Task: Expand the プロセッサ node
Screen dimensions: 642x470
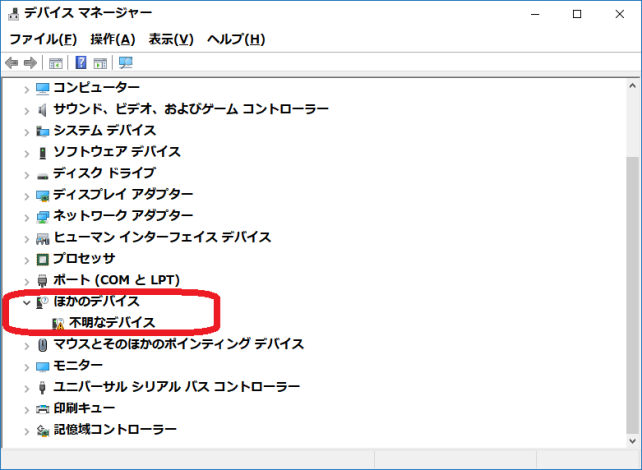Action: pyautogui.click(x=27, y=260)
